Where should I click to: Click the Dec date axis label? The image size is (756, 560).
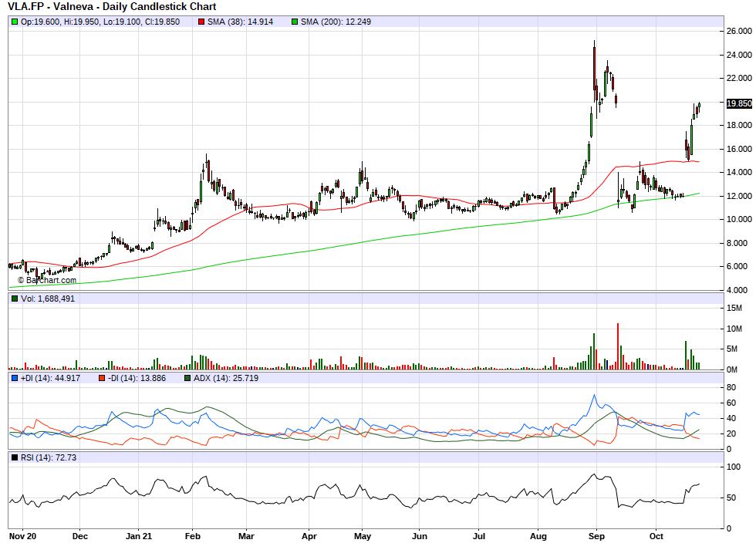coord(80,536)
